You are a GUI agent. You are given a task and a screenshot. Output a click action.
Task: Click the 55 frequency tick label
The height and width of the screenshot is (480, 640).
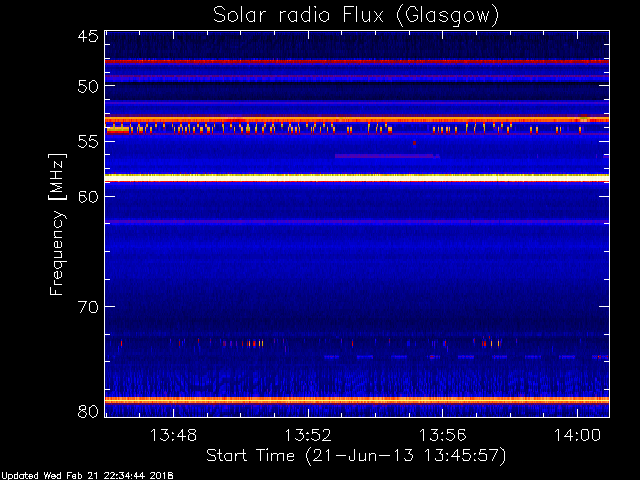pos(88,142)
